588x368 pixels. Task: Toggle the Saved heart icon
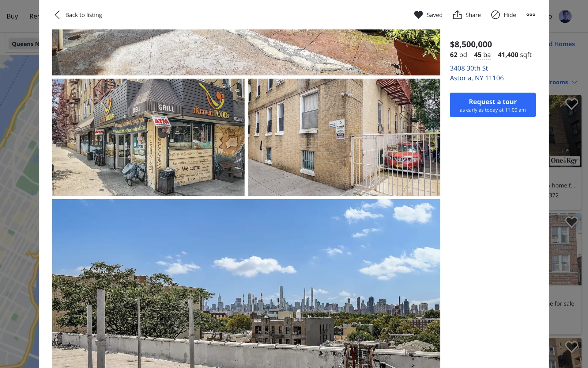(418, 15)
